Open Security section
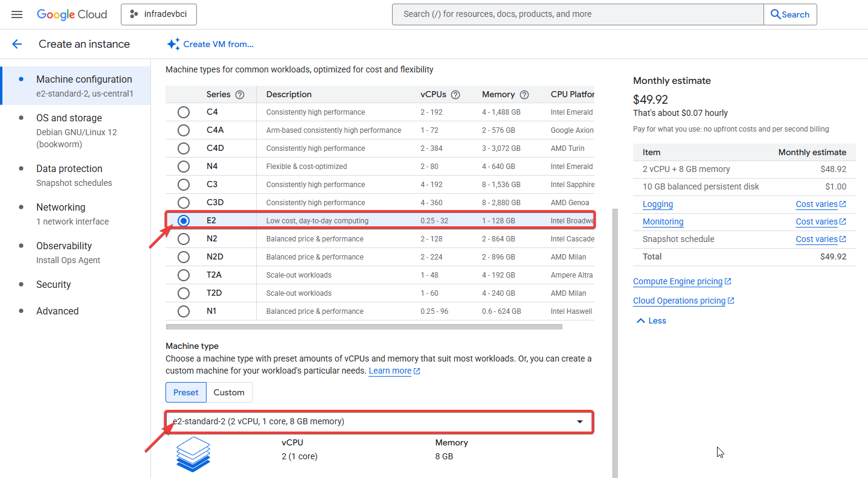Viewport: 868px width, 478px height. click(x=76, y=285)
